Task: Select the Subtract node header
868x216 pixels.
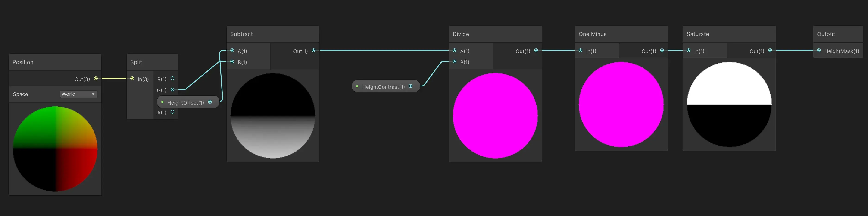Action: [273, 34]
